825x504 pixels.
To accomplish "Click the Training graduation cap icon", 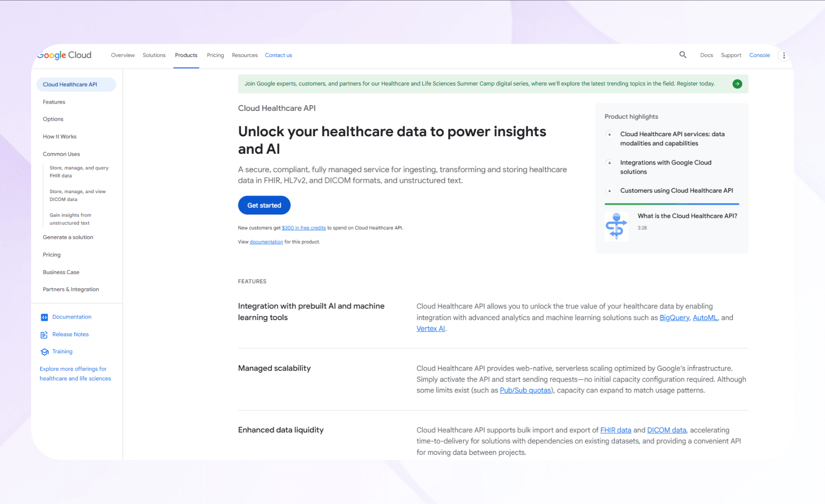I will (x=44, y=352).
